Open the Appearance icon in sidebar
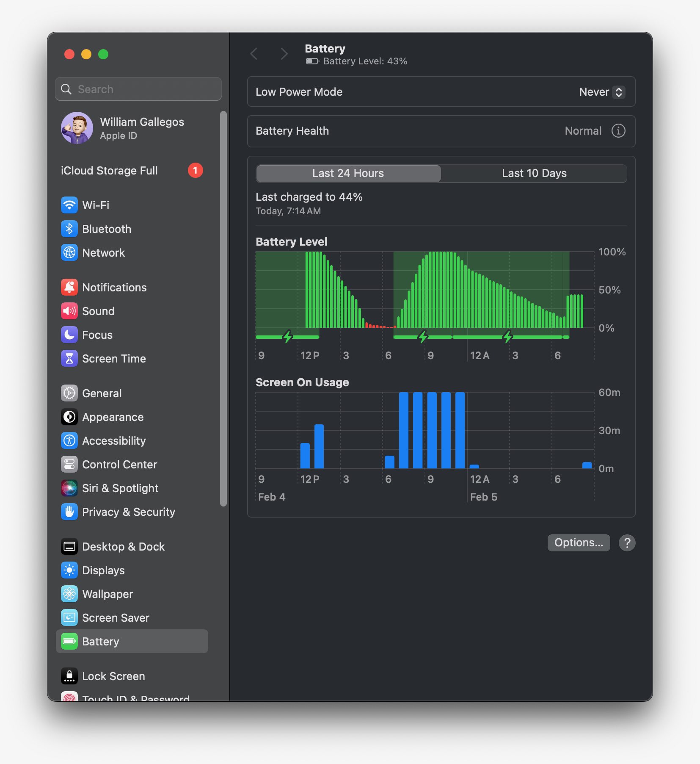Screen dimensions: 700x764 tap(69, 417)
